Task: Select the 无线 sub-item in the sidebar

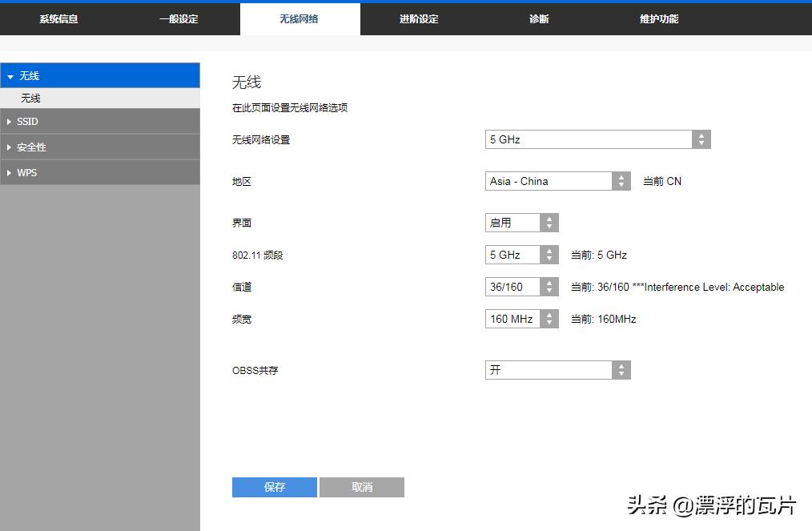Action: tap(100, 98)
